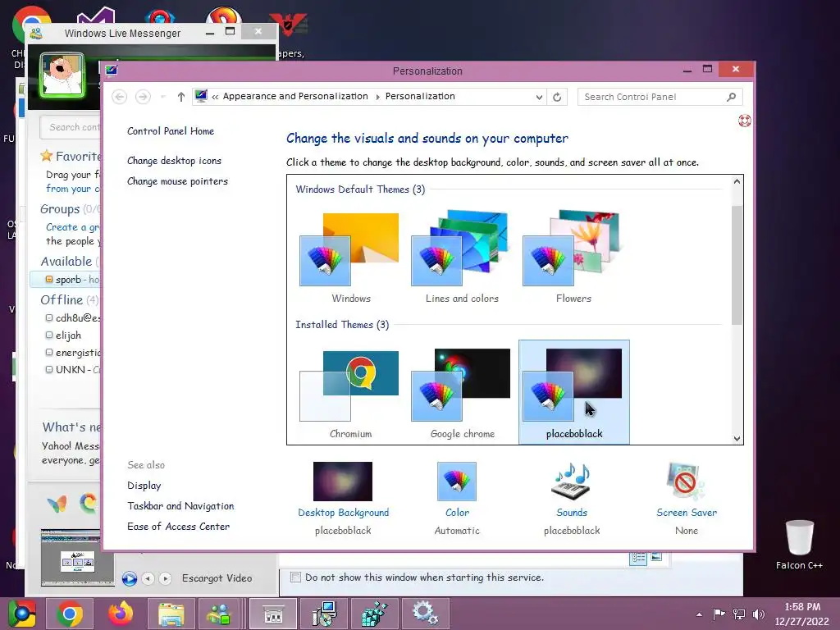The width and height of the screenshot is (840, 630).
Task: Collapse the Offline group in Messenger
Action: point(69,300)
